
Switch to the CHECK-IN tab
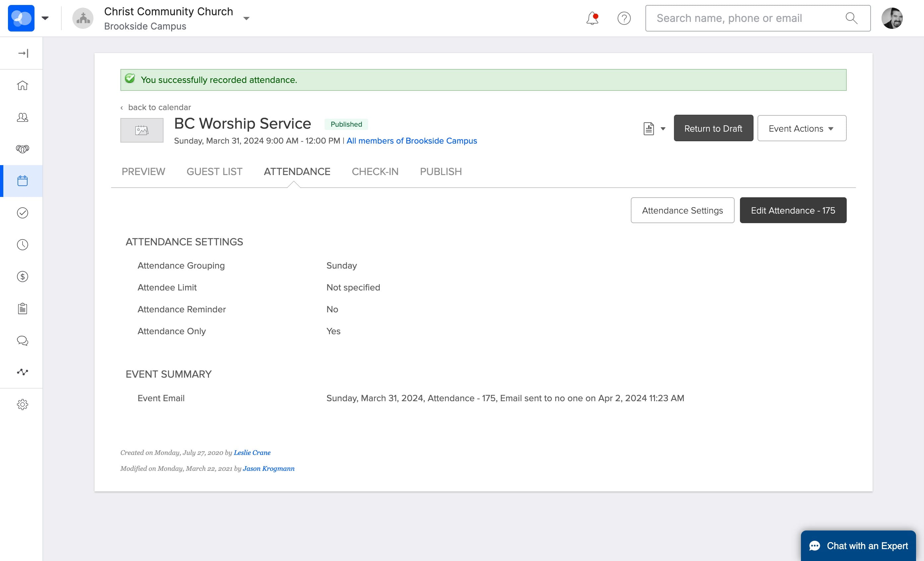pos(375,171)
